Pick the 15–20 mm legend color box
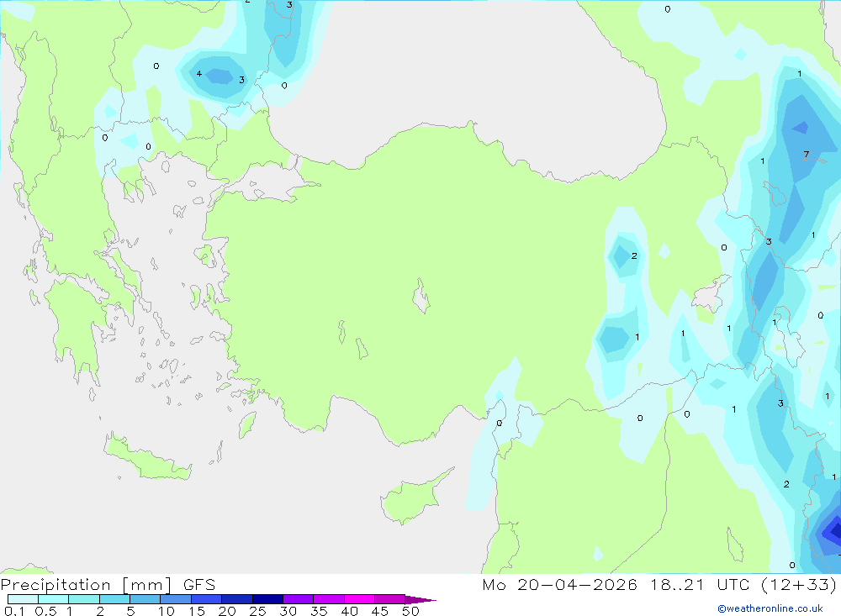This screenshot has height=616, width=841. 207,599
